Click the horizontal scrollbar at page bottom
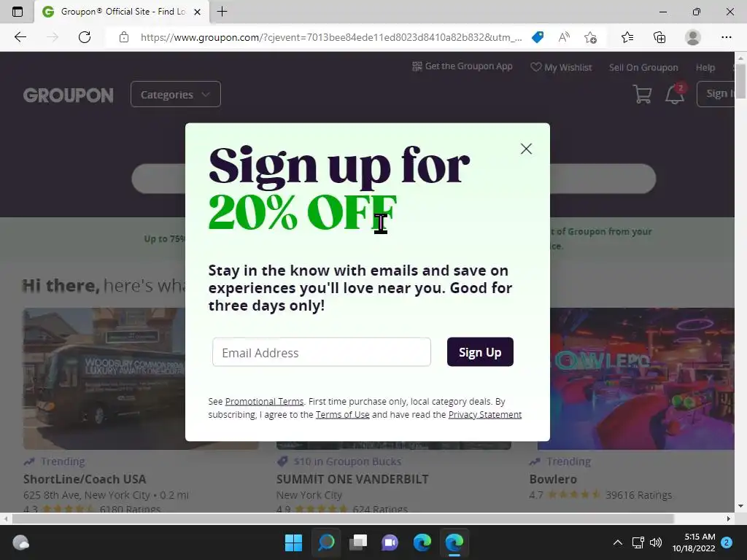 point(343,518)
